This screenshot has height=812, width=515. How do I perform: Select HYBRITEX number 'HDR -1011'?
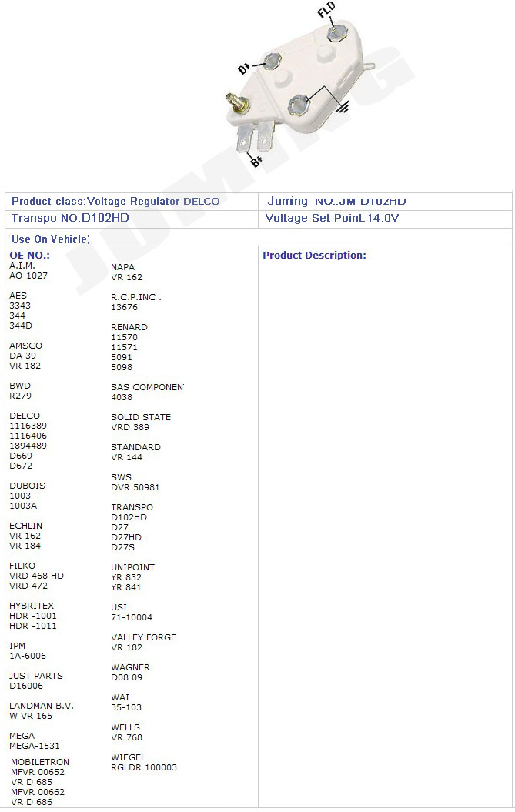click(33, 626)
